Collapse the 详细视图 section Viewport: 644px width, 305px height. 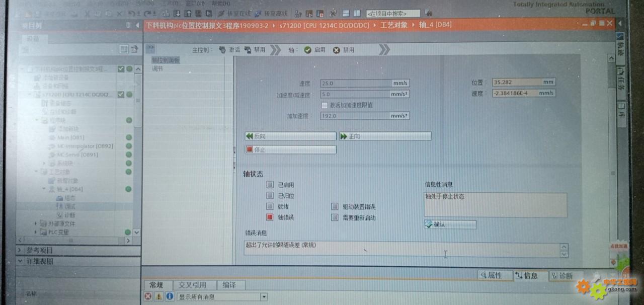pos(20,261)
